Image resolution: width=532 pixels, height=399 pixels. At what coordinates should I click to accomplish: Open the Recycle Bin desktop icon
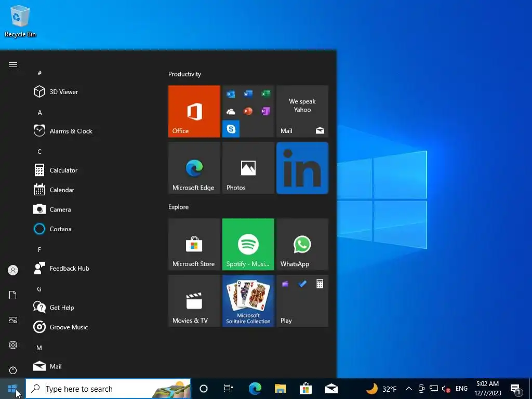pos(20,21)
